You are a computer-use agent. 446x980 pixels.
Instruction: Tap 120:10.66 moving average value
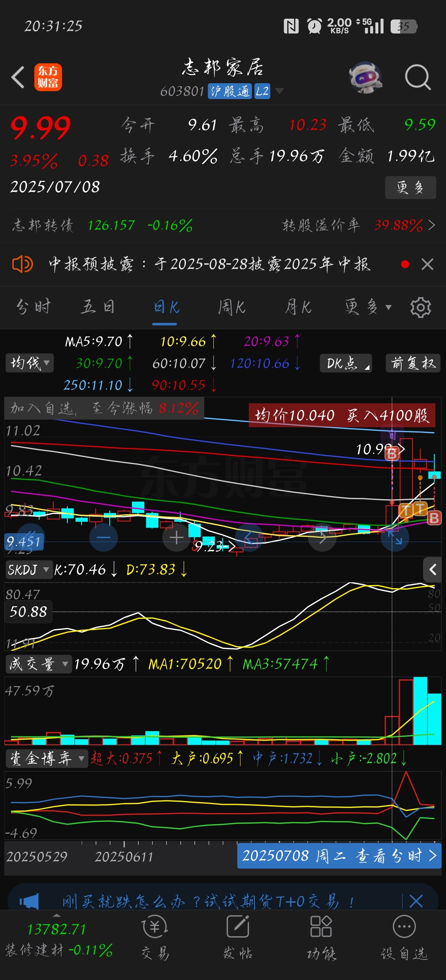(x=265, y=363)
